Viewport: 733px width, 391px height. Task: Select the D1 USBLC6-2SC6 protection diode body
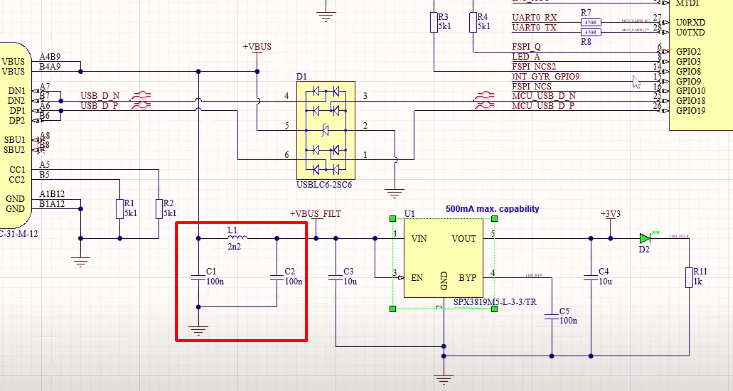pos(326,130)
